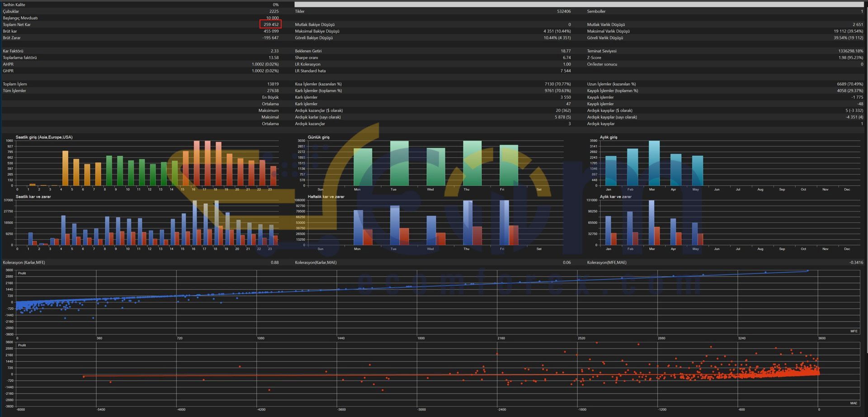The image size is (868, 417).
Task: Select the 'Toplam İşlem' value '13819'
Action: 273,84
